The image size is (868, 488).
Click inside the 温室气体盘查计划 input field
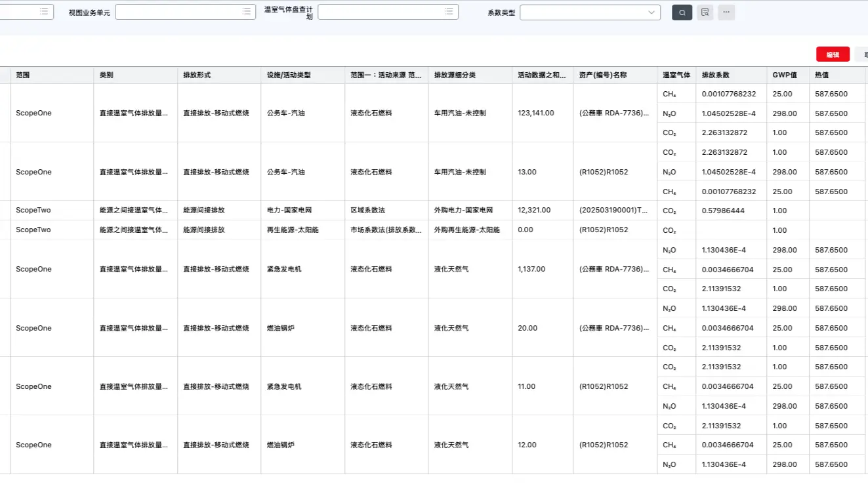(381, 11)
